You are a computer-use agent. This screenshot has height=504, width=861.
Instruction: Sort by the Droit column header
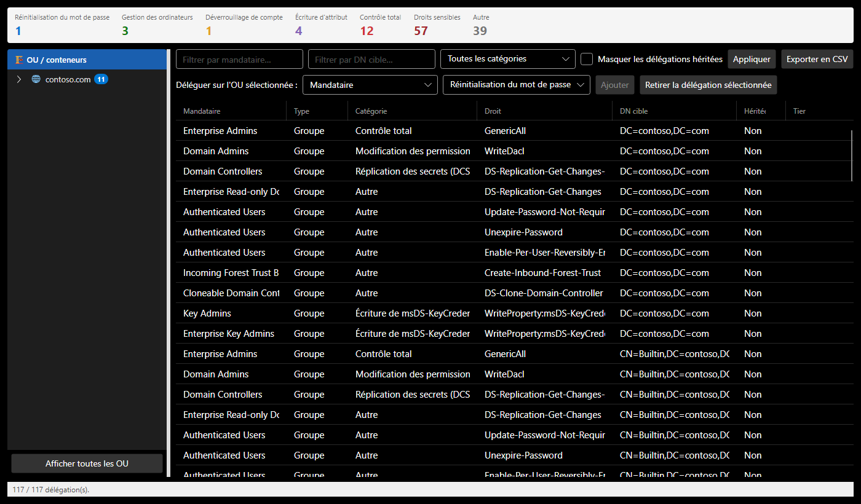click(x=545, y=111)
